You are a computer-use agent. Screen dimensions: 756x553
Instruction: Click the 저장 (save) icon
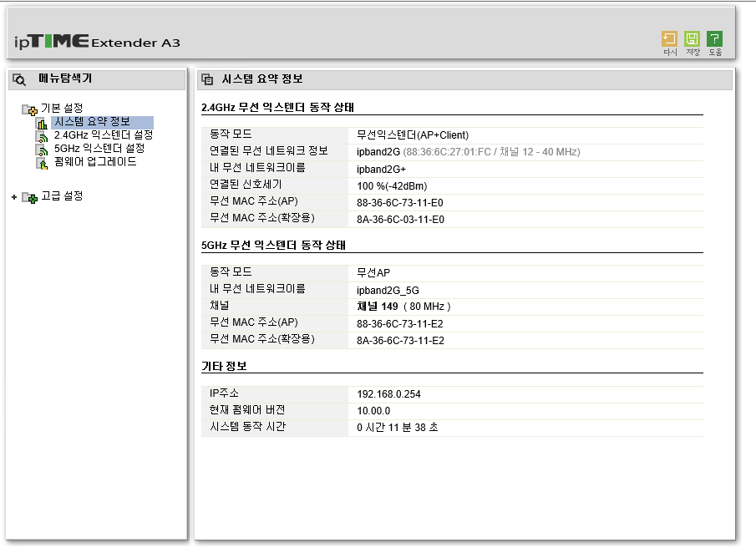point(693,39)
